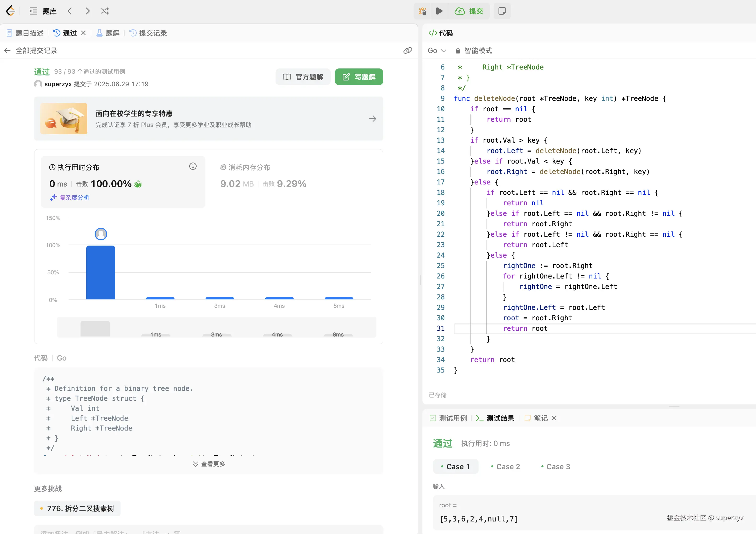Viewport: 756px width, 534px height.
Task: Click the 写题解 green button
Action: click(x=359, y=77)
